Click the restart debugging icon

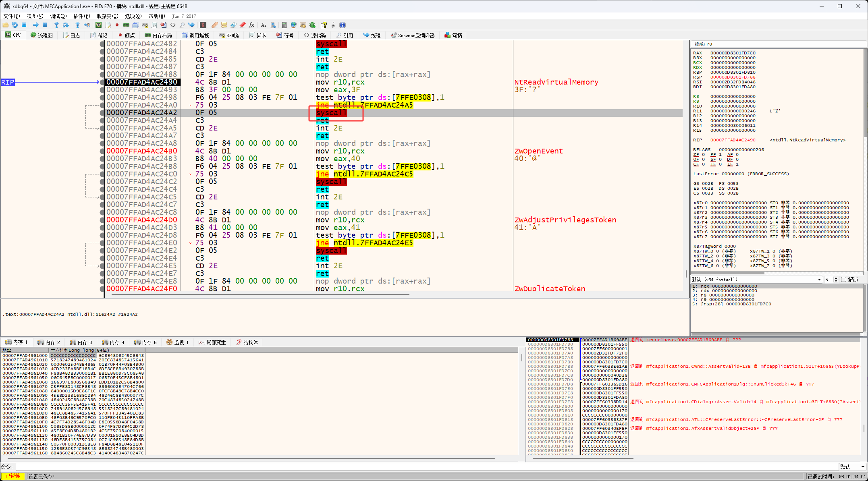15,25
